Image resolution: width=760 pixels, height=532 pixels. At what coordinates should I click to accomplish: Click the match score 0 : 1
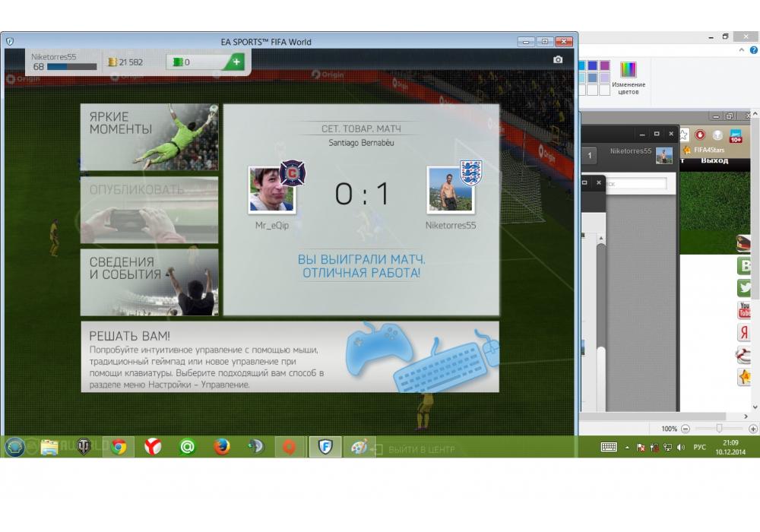362,194
